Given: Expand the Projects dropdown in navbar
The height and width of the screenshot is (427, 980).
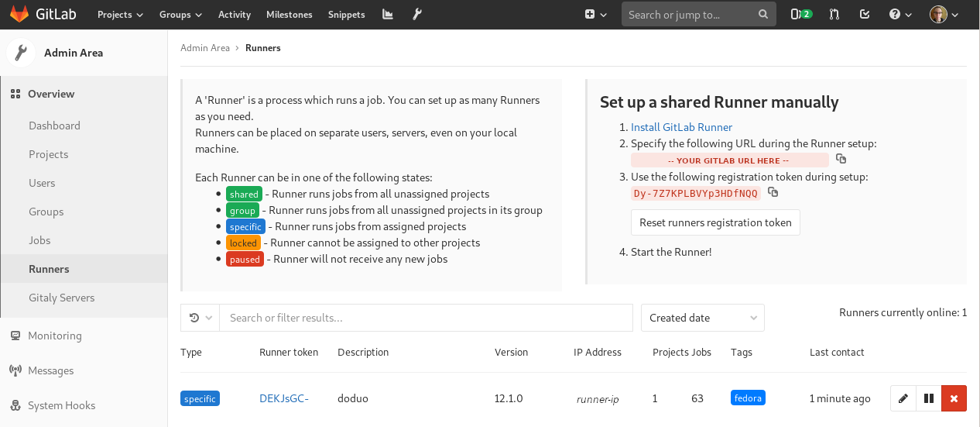Looking at the screenshot, I should (x=120, y=15).
